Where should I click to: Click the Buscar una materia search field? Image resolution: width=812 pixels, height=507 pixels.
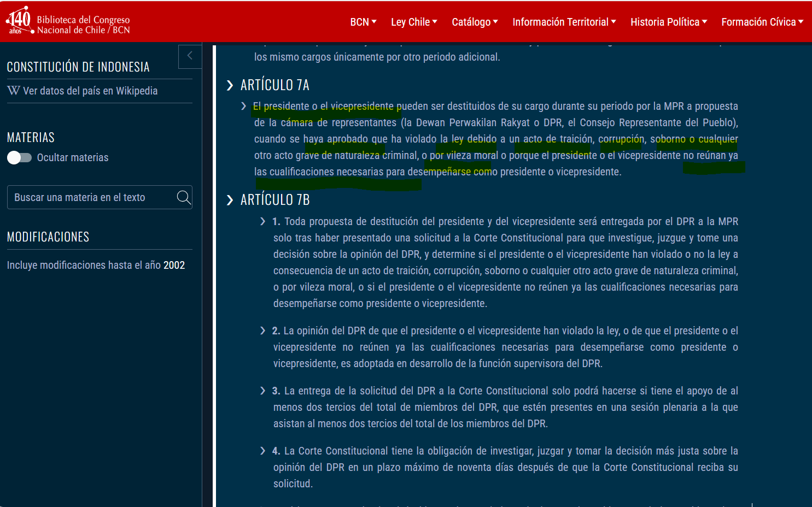point(100,197)
